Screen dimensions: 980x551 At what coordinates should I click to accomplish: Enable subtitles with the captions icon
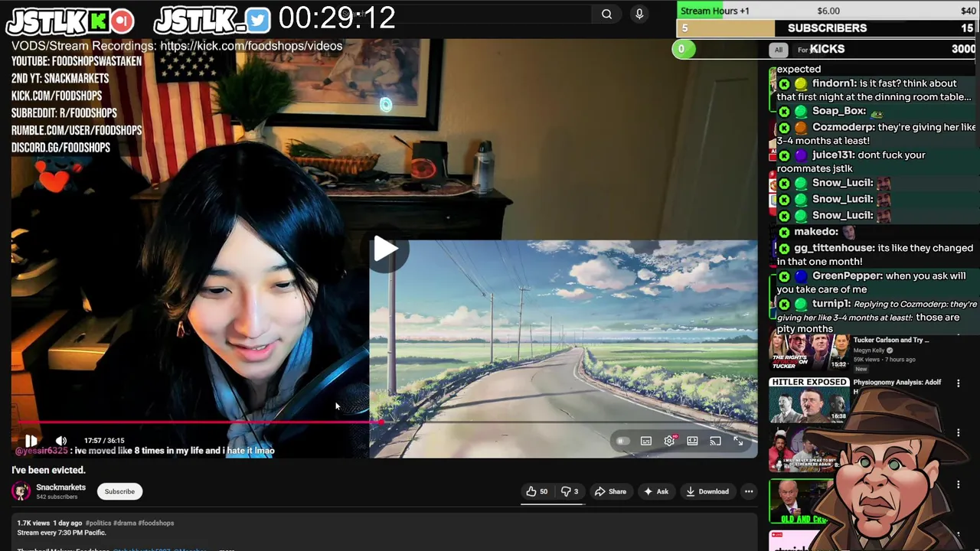646,441
